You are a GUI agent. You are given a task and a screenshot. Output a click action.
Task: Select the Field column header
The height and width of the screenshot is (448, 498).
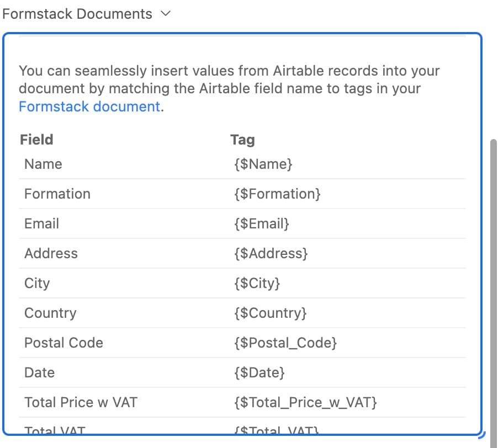36,140
